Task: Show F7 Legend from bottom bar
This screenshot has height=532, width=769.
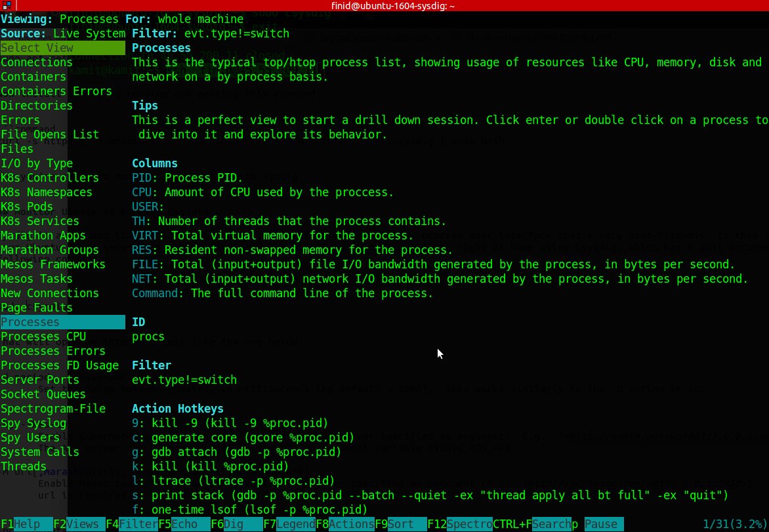Action: [289, 524]
